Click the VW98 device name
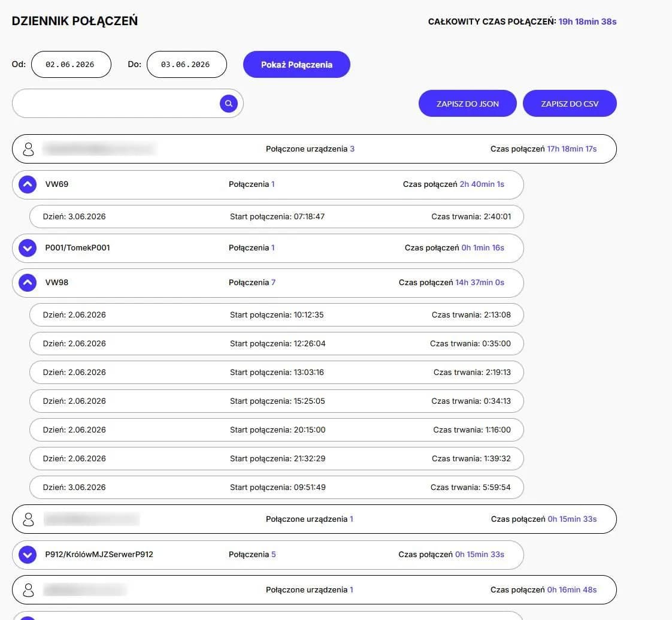The width and height of the screenshot is (672, 620). (x=56, y=283)
